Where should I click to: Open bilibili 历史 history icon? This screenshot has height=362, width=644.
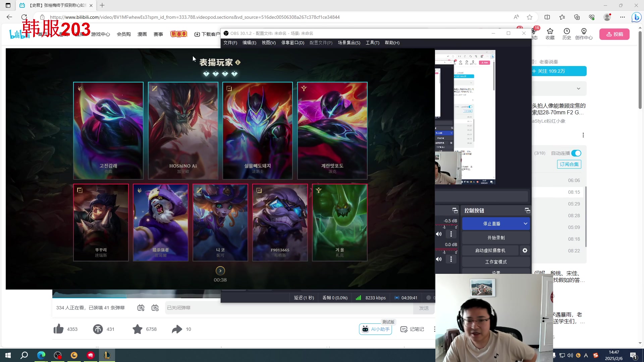(567, 34)
